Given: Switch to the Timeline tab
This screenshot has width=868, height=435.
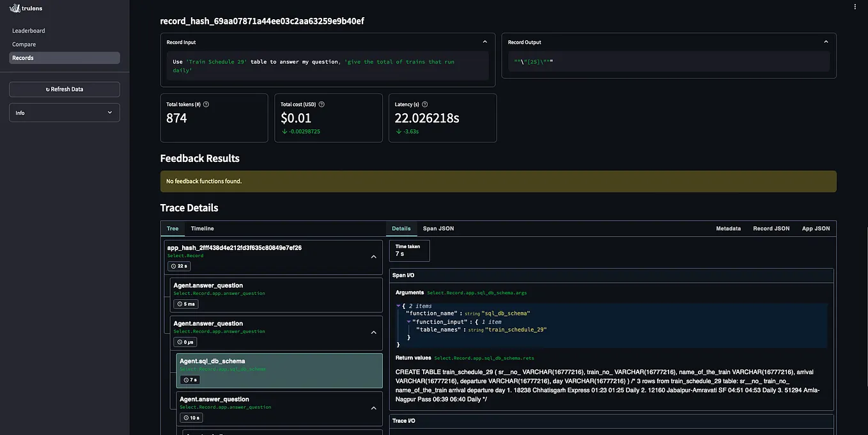Looking at the screenshot, I should pyautogui.click(x=202, y=228).
